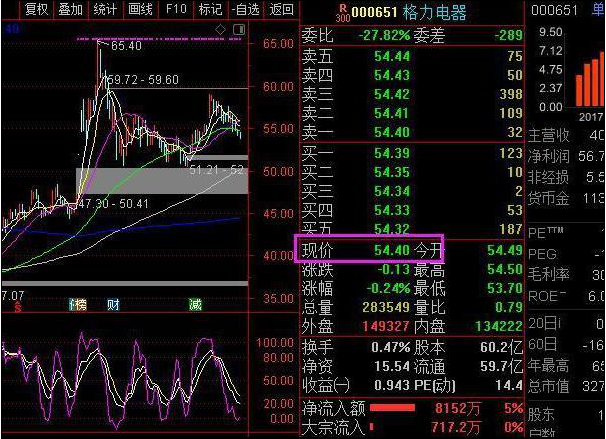Open the 复权 menu in toolbar
The image size is (606, 439).
pos(37,9)
